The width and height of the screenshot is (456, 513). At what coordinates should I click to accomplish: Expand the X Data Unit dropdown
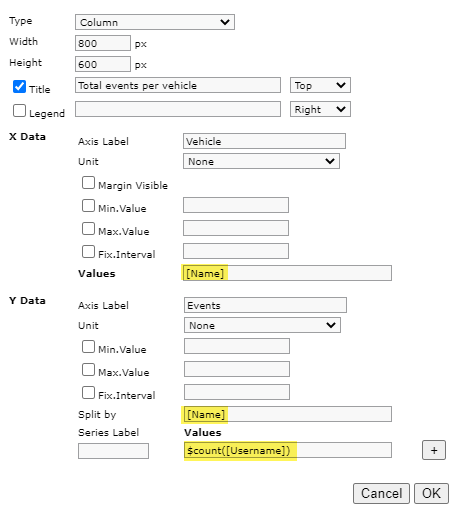coord(261,161)
